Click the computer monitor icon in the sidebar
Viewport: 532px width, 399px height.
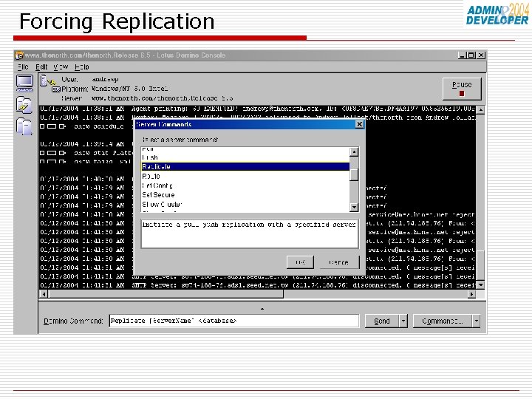point(25,83)
